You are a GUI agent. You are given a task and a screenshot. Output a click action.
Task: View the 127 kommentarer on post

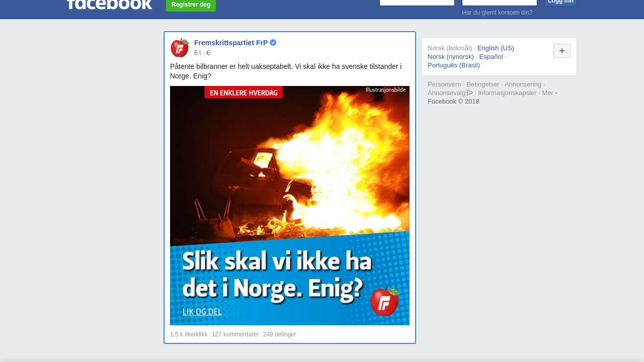(235, 334)
